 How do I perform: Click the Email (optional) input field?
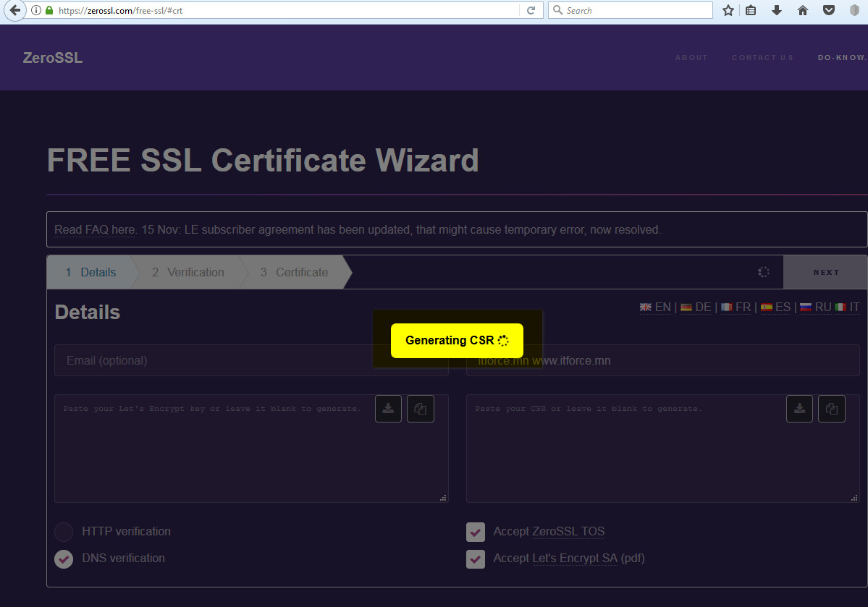(x=251, y=361)
